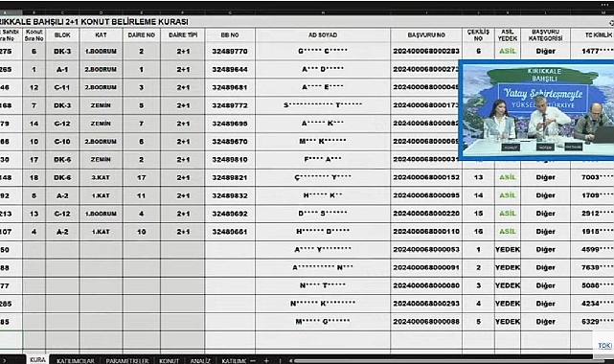614x364 pixels.
Task: Select the YEDEK cell in row 20240006800053
Action: 508,249
